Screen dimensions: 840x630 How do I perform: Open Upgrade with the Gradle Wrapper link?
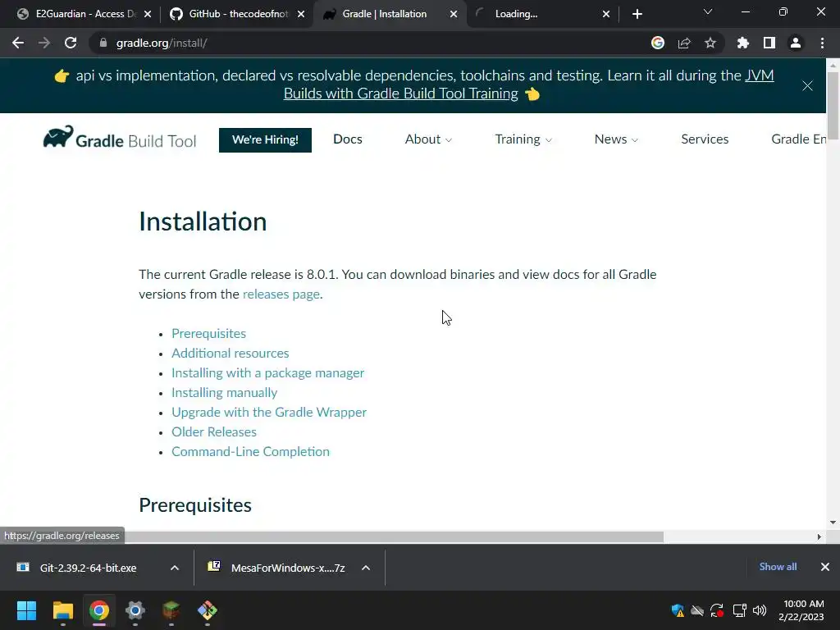coord(269,412)
